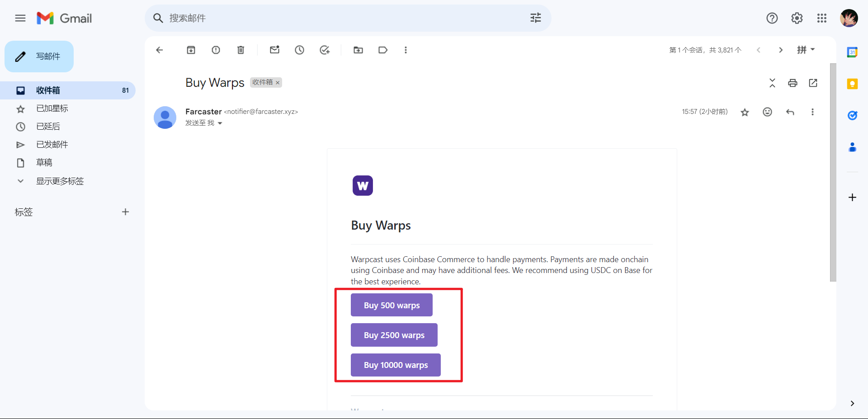Snooze this email with clock icon
This screenshot has height=419, width=868.
coord(299,50)
